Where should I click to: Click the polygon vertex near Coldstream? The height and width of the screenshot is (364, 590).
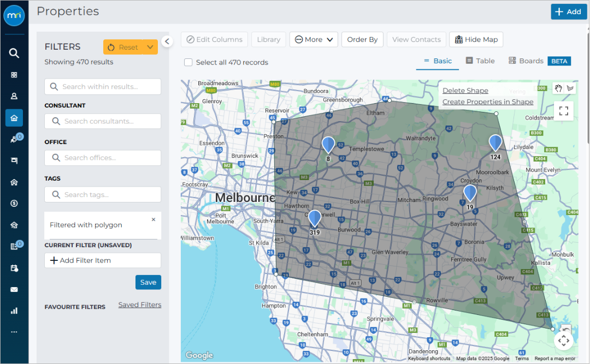496,113
